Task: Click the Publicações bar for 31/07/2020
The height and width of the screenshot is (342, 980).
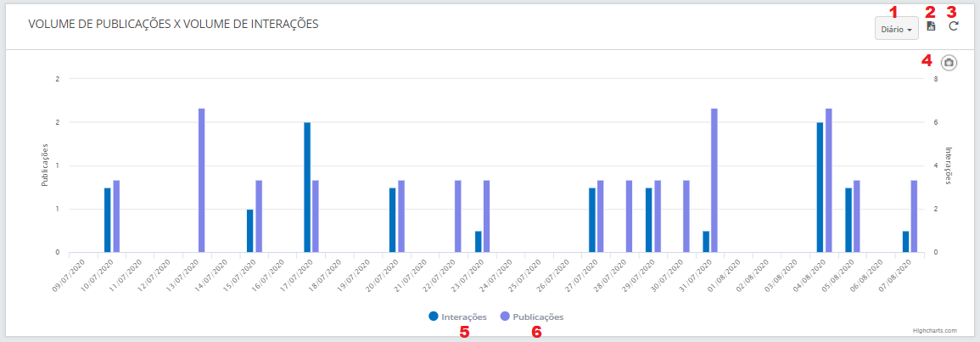Action: click(x=714, y=181)
